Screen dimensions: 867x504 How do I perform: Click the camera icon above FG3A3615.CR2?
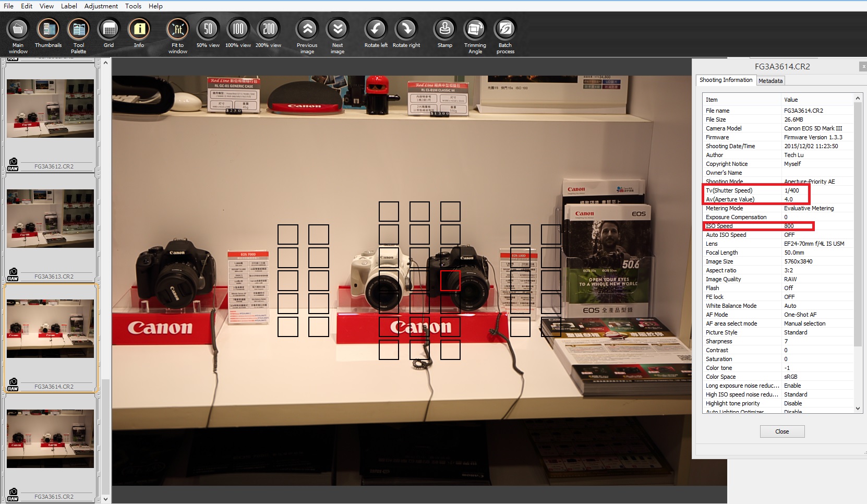pos(13,491)
